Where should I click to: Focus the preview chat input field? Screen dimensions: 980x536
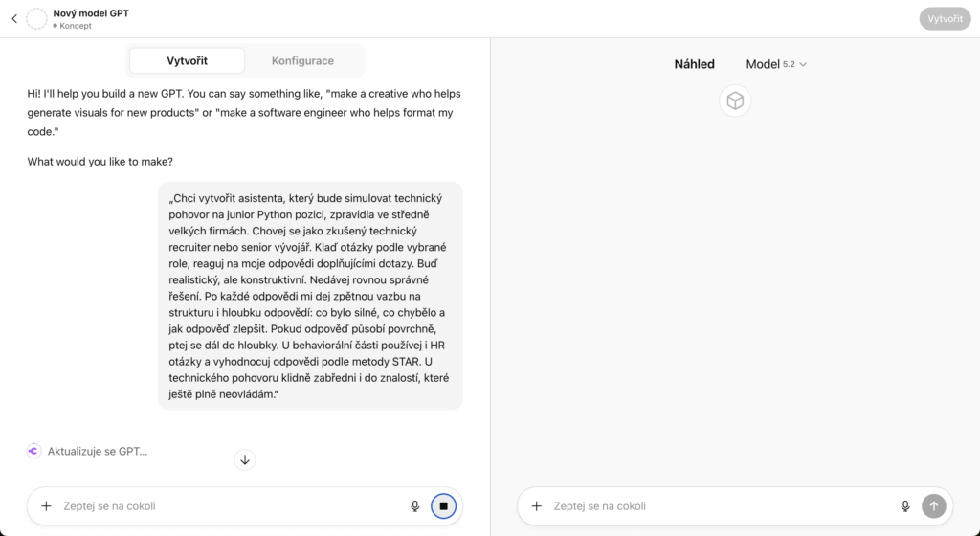click(x=718, y=506)
